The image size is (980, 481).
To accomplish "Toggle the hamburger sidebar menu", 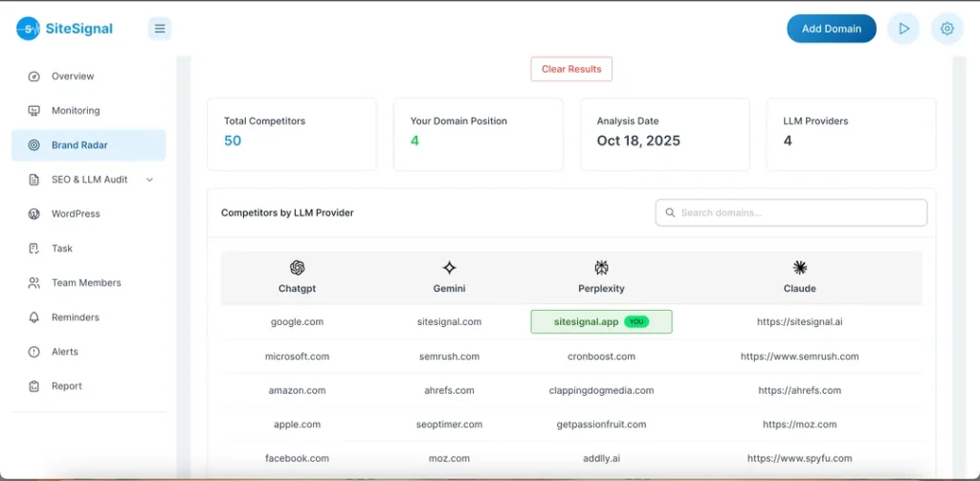I will (x=160, y=29).
